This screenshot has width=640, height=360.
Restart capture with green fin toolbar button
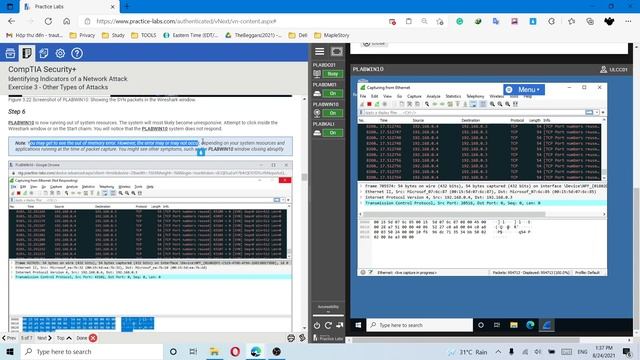click(x=377, y=104)
